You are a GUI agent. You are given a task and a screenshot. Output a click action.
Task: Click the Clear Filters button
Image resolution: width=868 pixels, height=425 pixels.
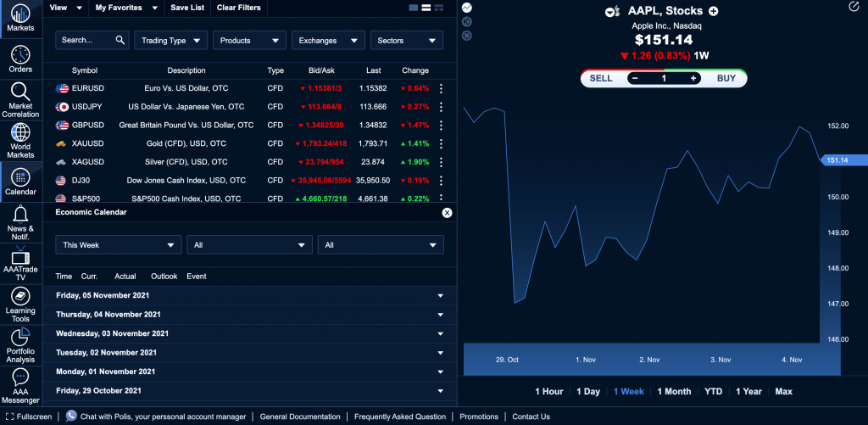pos(239,8)
